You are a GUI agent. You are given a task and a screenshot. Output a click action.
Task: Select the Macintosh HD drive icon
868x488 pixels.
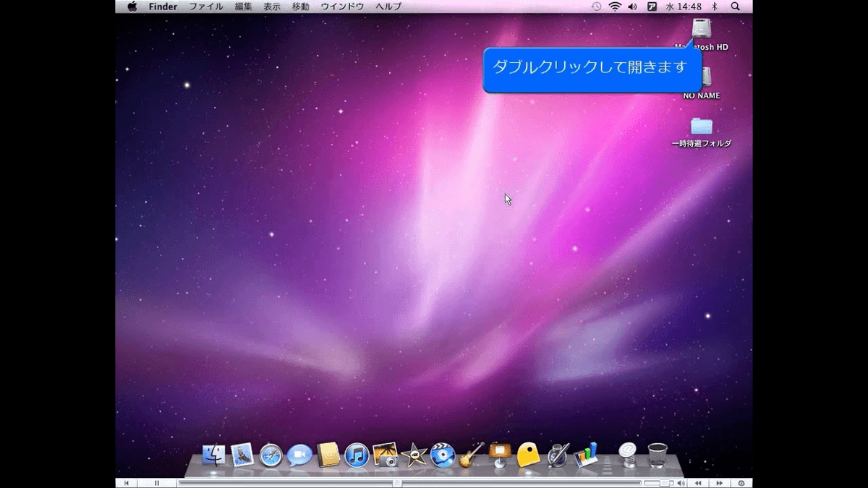click(x=701, y=29)
